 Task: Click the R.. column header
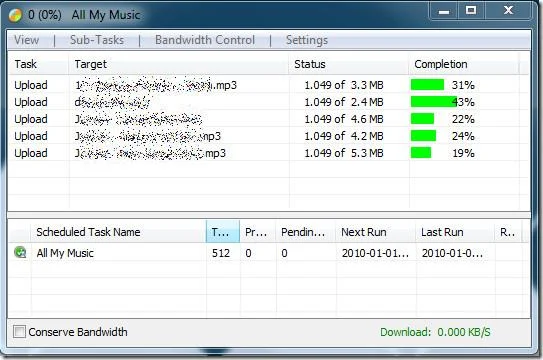tap(508, 232)
